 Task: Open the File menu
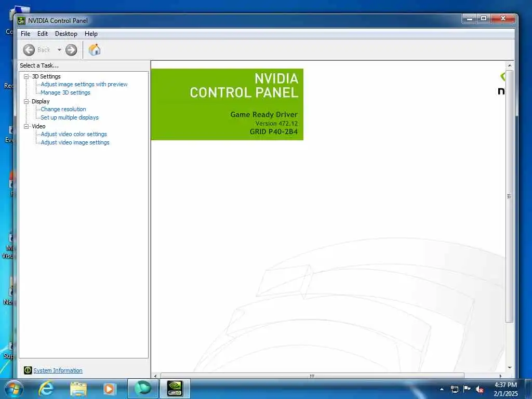25,34
